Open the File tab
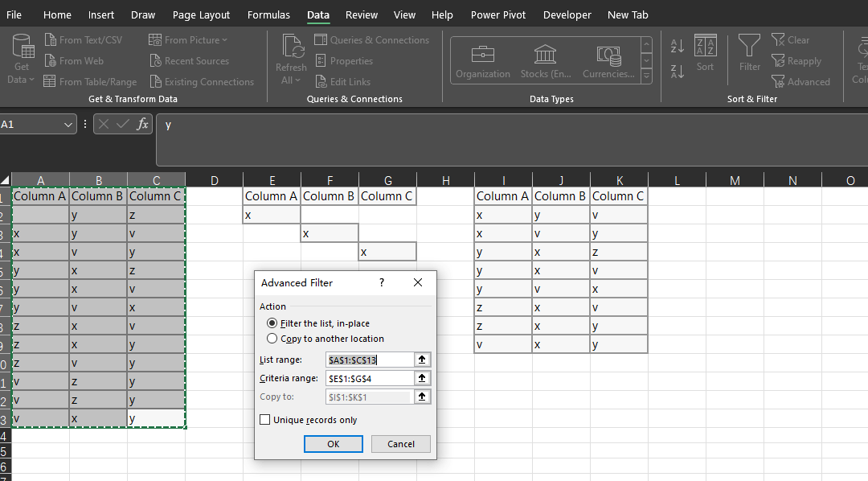868x481 pixels. click(x=14, y=15)
